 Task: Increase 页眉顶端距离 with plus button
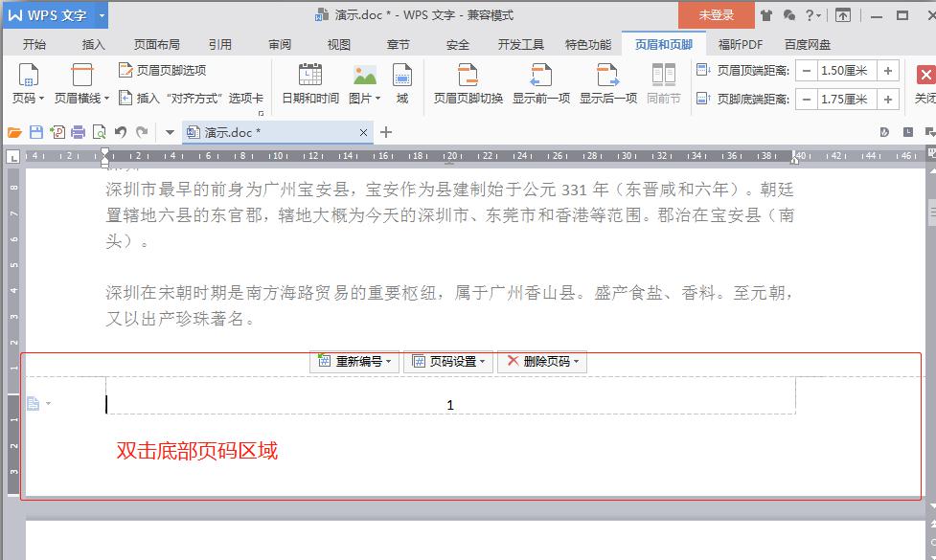click(888, 71)
